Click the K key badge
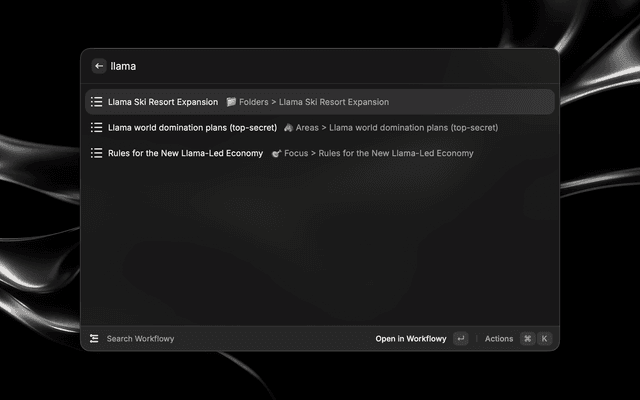This screenshot has width=640, height=400. pyautogui.click(x=544, y=338)
